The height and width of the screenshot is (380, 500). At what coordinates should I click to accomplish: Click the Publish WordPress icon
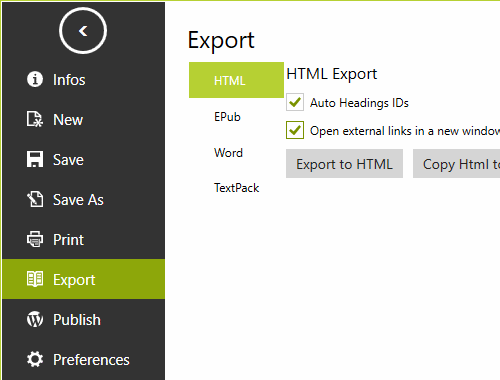[x=35, y=319]
